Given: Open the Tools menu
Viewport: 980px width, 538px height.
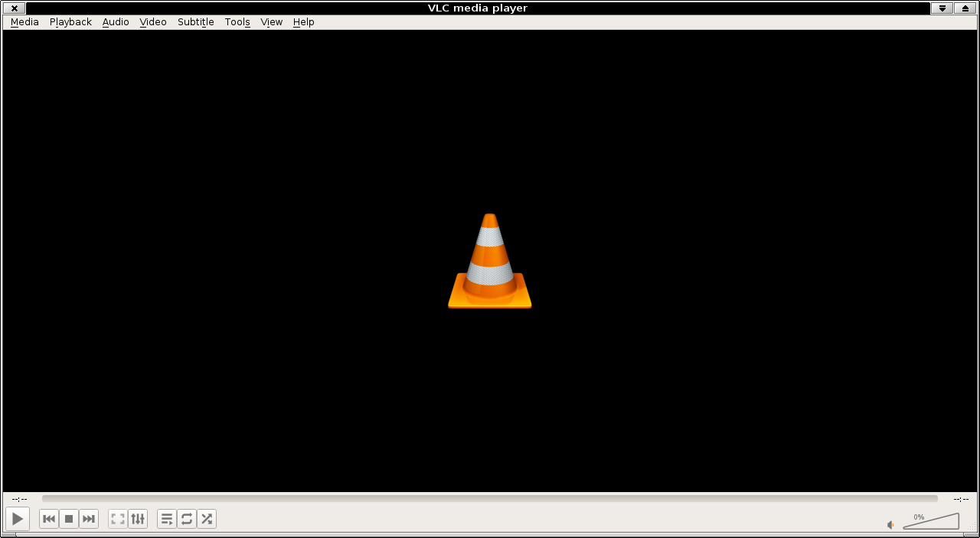Looking at the screenshot, I should point(237,22).
